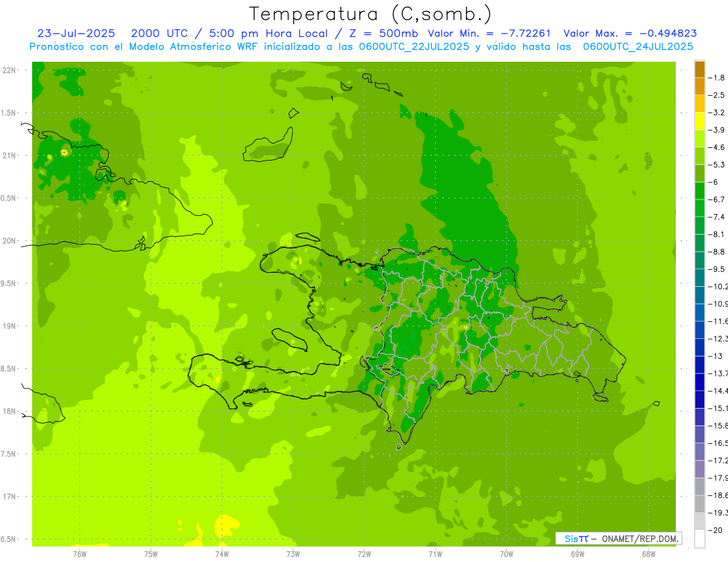Viewport: 728px width, 562px height.
Task: Select the valid-until time "0600UTC_24JUL2025"
Action: 638,46
